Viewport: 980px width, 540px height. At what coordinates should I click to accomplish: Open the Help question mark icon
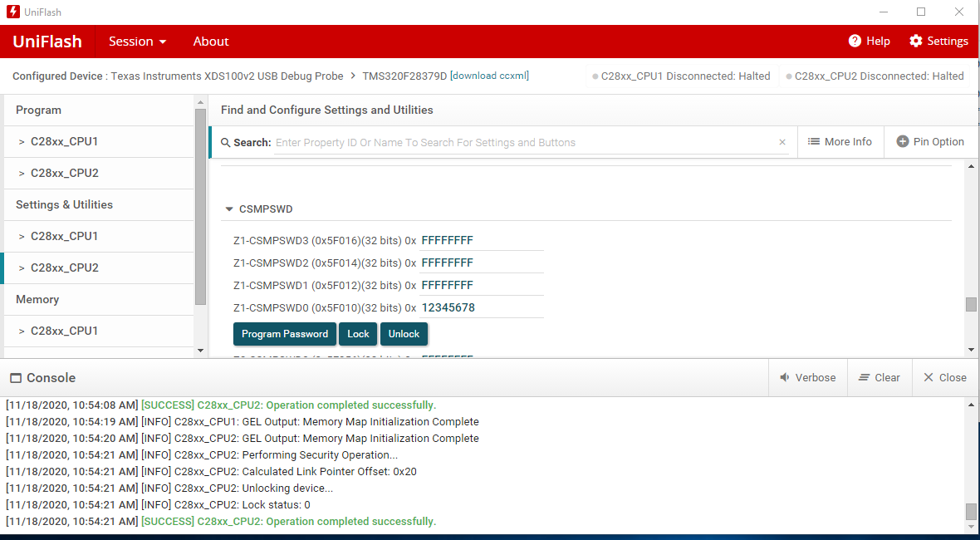(x=855, y=41)
